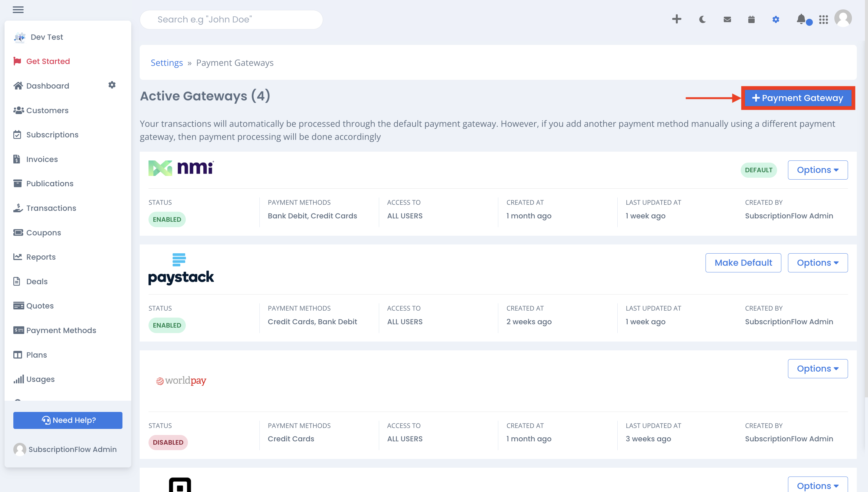View Reports via the chart icon
The height and width of the screenshot is (492, 868).
pos(18,257)
